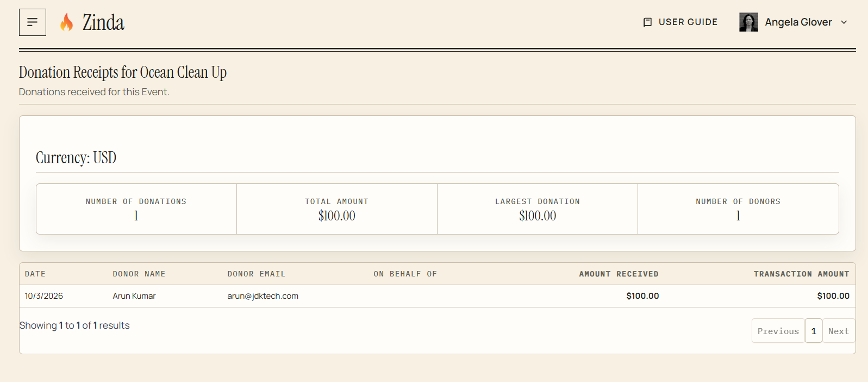Click the Number of Donations stat card
Screen dimensions: 868x382
136,209
